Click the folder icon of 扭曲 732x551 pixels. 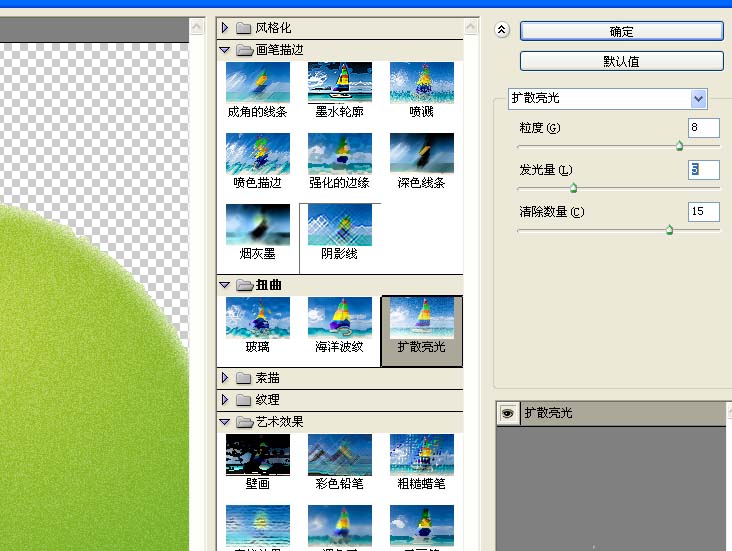point(244,285)
